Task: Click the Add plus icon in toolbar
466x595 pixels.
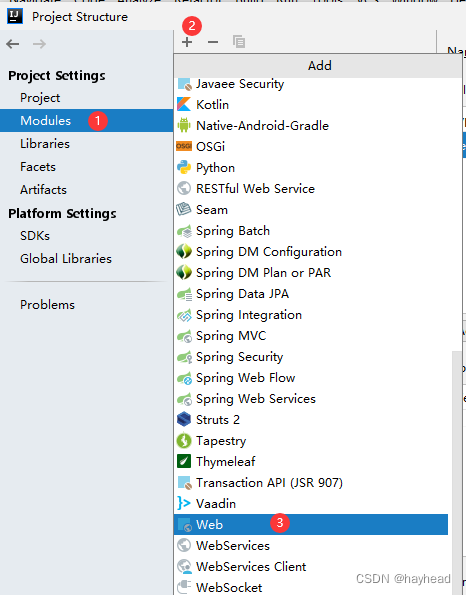Action: pyautogui.click(x=187, y=42)
